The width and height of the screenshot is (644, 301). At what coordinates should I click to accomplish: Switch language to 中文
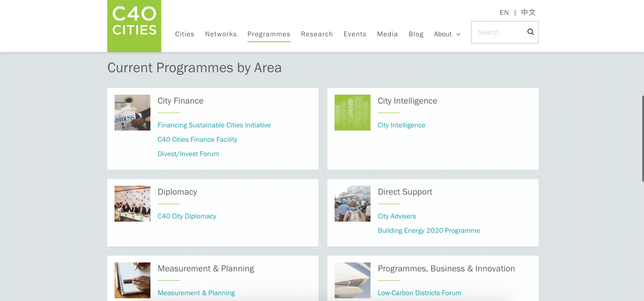[x=529, y=13]
